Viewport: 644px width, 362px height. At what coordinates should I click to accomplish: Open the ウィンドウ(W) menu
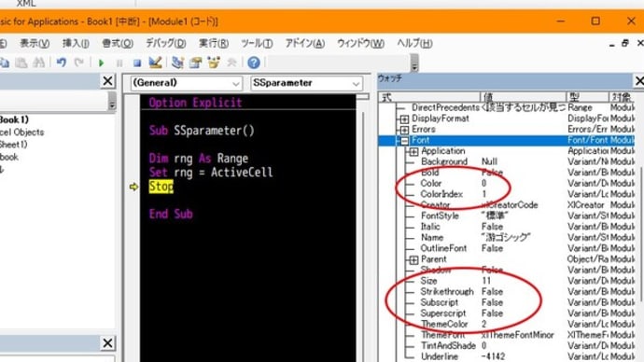pyautogui.click(x=360, y=43)
